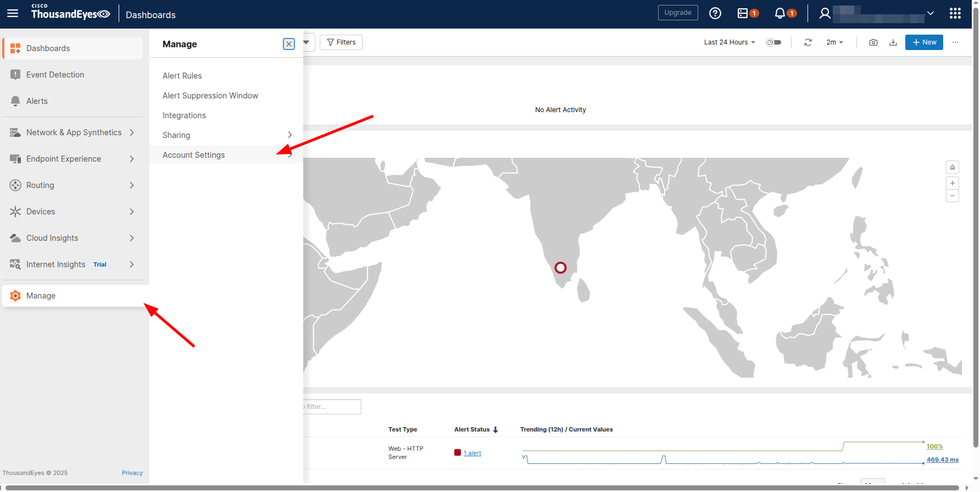The image size is (980, 492).
Task: Expand Network & App Synthetics submenu chevron
Action: coord(132,132)
